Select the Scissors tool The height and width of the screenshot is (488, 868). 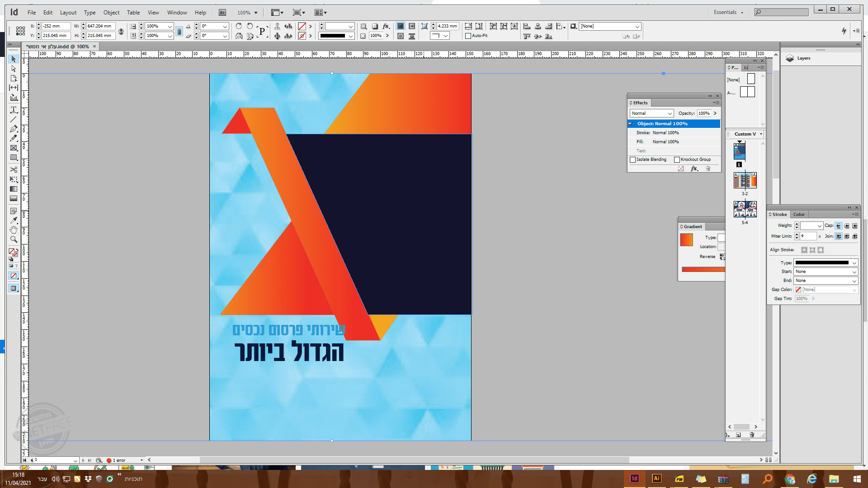click(14, 169)
